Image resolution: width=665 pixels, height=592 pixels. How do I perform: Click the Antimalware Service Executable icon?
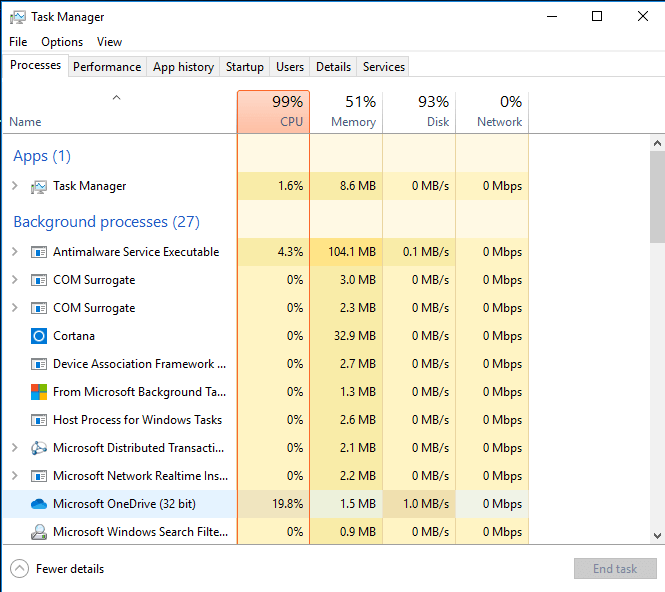pyautogui.click(x=39, y=252)
